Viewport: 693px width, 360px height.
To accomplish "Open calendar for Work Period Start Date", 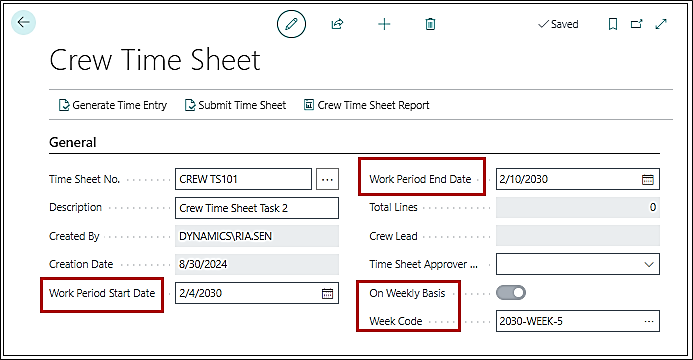I will [x=327, y=293].
